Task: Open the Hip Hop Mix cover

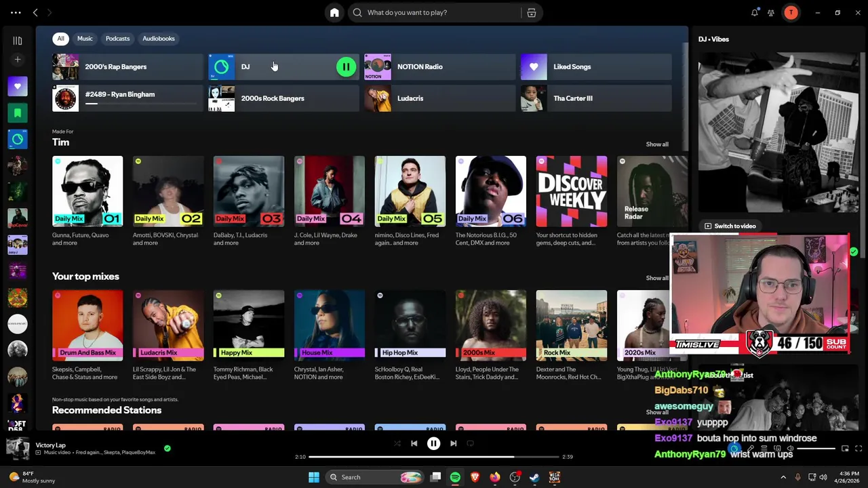Action: pyautogui.click(x=410, y=325)
